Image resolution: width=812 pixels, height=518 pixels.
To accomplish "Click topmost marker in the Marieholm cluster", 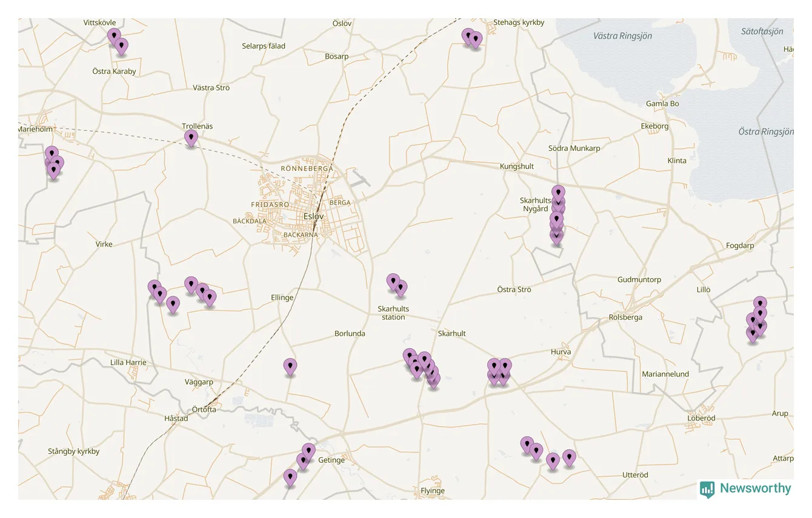I will point(52,154).
